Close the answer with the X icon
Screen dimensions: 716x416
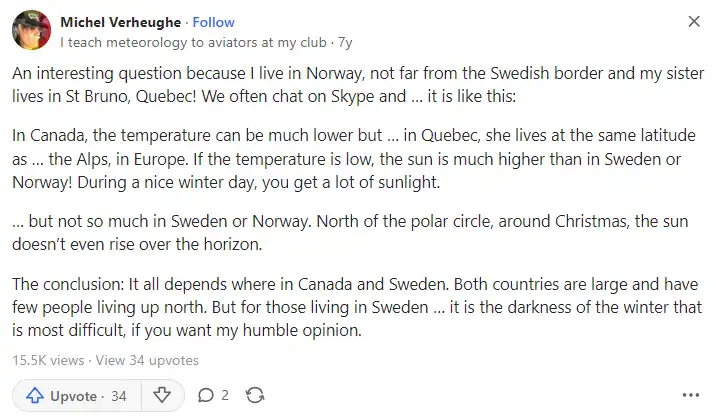tap(694, 21)
